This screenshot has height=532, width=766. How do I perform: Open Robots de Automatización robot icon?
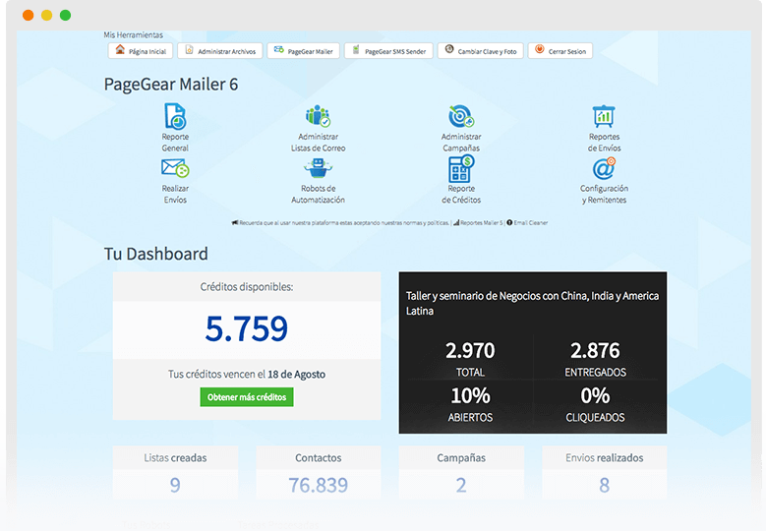318,168
